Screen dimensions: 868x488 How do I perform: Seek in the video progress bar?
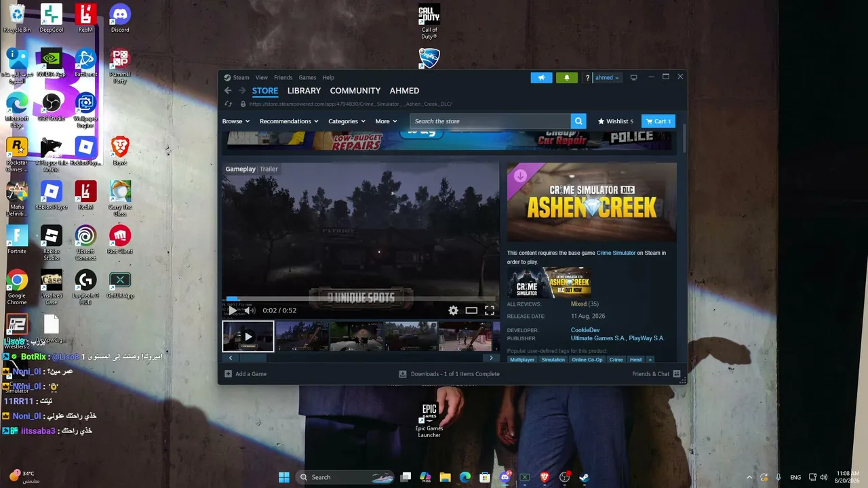[x=360, y=298]
